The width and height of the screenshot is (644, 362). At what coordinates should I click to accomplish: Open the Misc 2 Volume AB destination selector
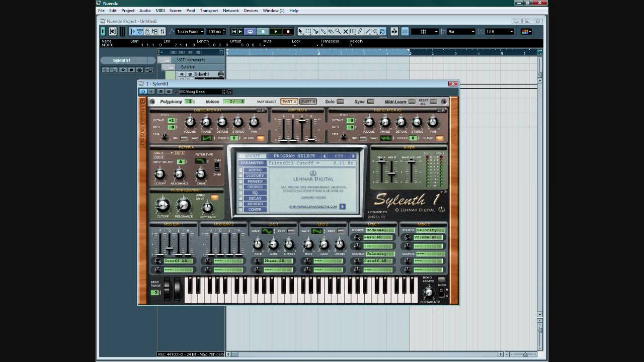click(x=429, y=237)
